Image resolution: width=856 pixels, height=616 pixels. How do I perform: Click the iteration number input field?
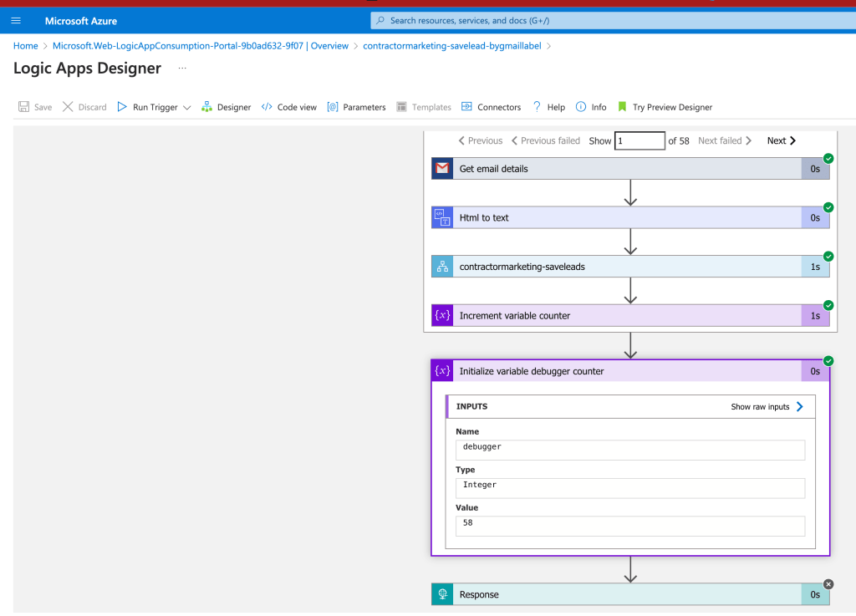639,140
